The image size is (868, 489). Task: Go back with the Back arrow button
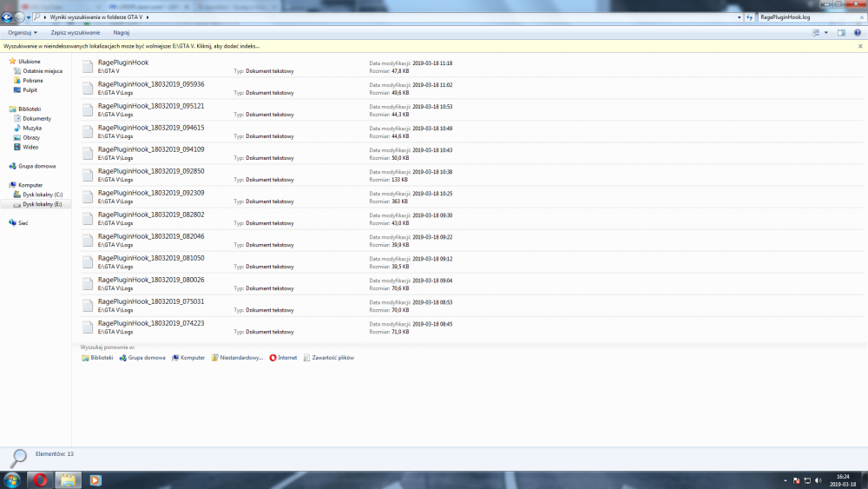click(x=7, y=17)
